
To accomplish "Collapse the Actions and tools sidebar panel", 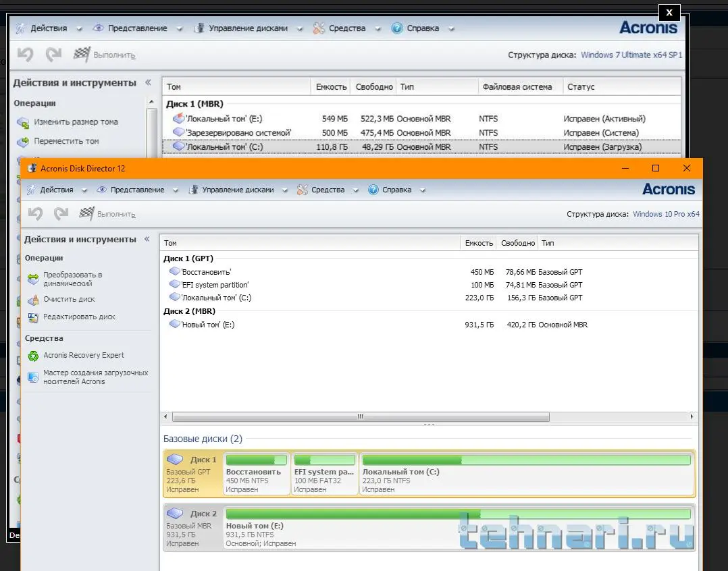I will pyautogui.click(x=148, y=239).
